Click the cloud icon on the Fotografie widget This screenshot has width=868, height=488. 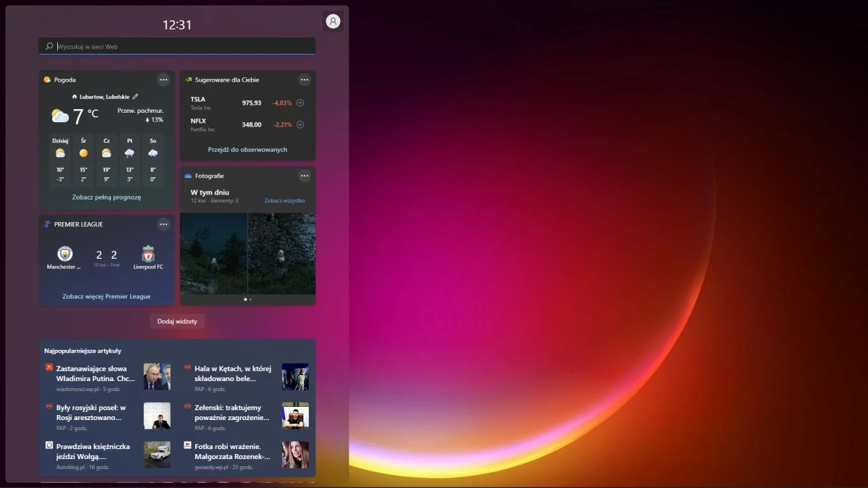click(187, 176)
